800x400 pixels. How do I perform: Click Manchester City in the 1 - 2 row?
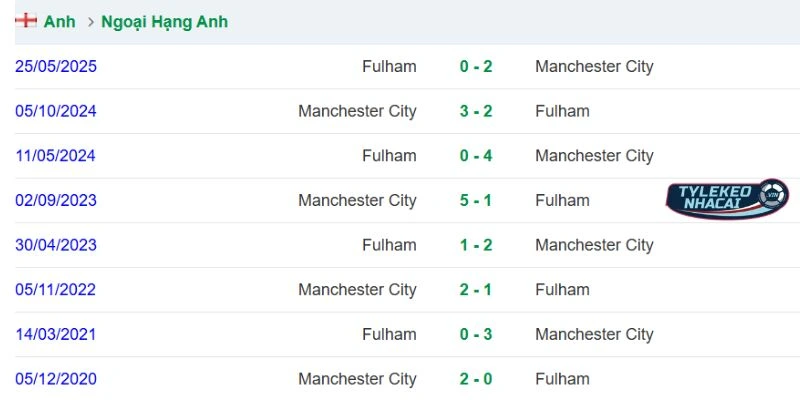[x=594, y=245]
